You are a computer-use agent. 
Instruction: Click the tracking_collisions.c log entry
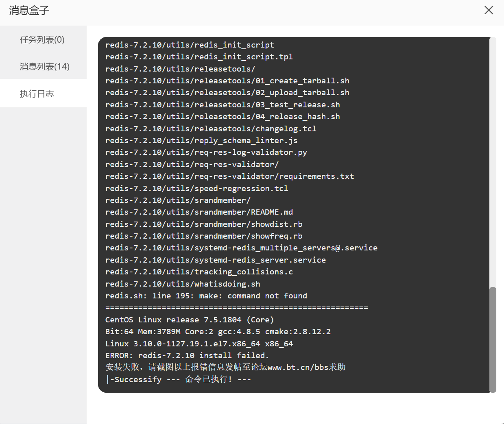199,272
